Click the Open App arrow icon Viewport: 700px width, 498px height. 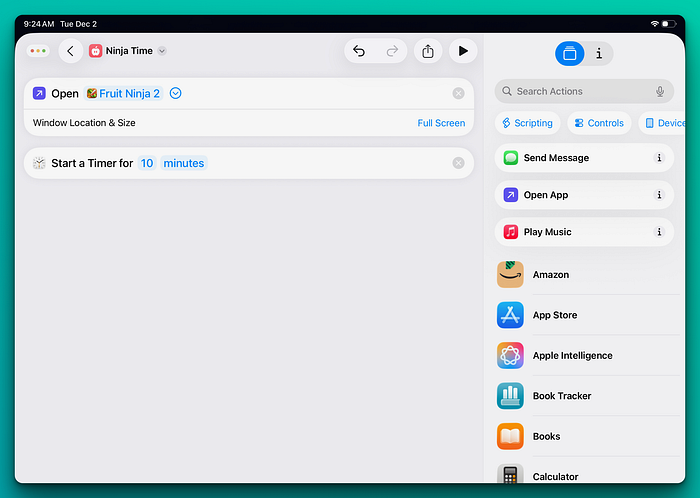511,195
